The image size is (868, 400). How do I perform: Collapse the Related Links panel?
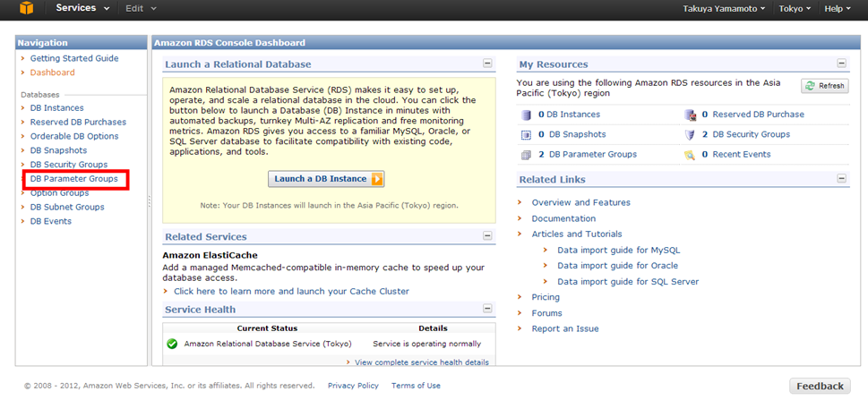(842, 178)
